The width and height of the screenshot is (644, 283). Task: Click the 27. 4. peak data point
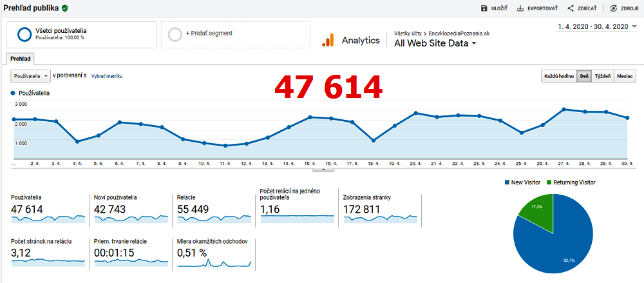pyautogui.click(x=564, y=110)
